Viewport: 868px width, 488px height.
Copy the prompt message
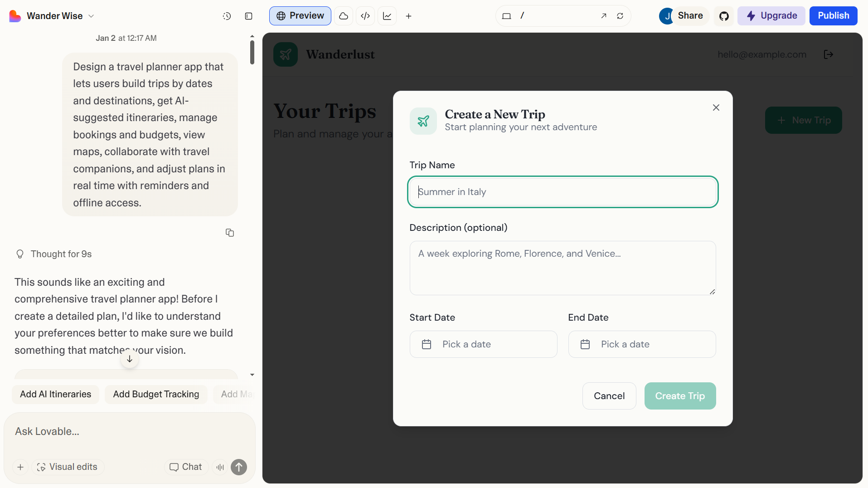[x=230, y=233]
